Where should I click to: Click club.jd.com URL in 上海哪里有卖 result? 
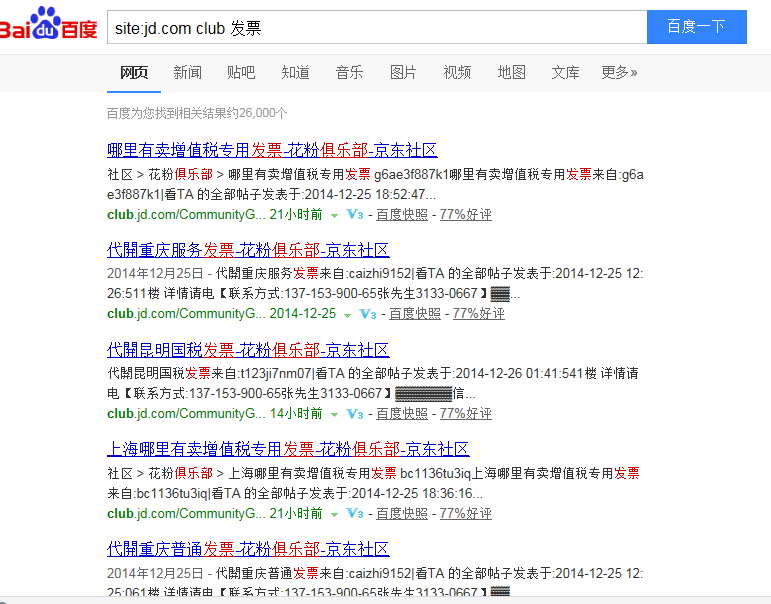[x=186, y=514]
